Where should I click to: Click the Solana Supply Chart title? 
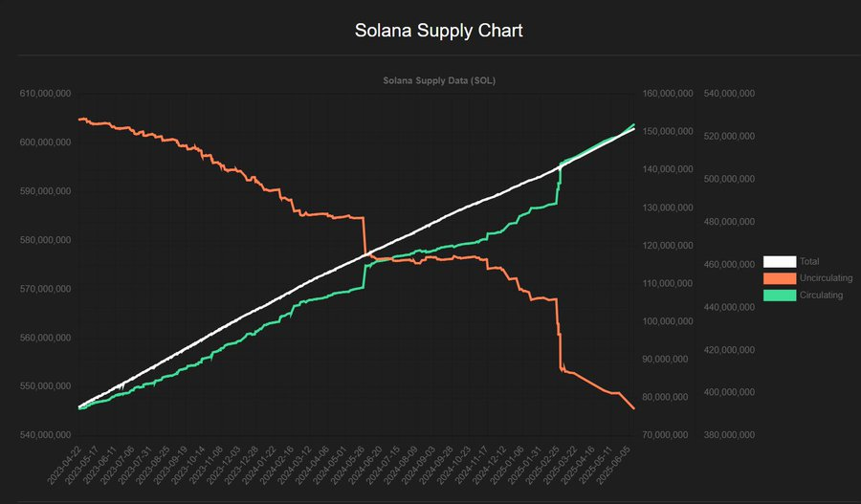(439, 31)
